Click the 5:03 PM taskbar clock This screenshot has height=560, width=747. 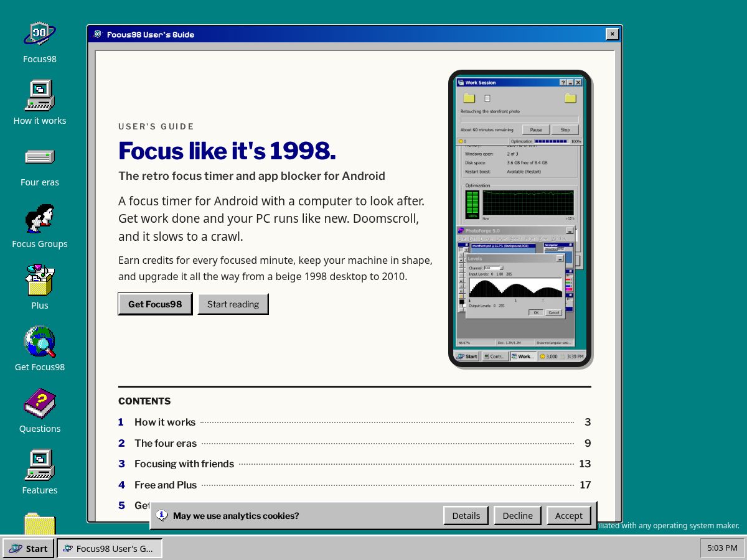tap(722, 548)
